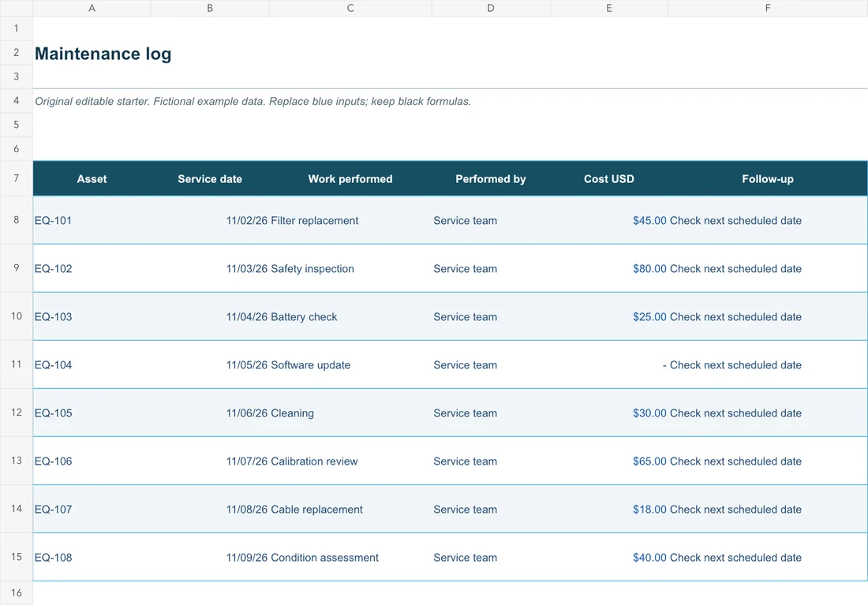
Task: Click the "Cleaning" work cell
Action: pos(350,413)
